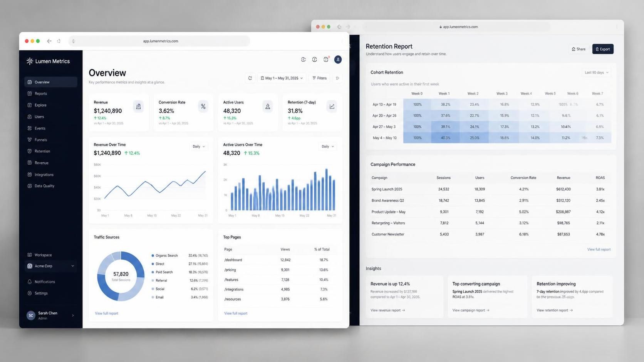Image resolution: width=644 pixels, height=362 pixels.
Task: Click the Organic Search legend color dot
Action: coord(153,255)
